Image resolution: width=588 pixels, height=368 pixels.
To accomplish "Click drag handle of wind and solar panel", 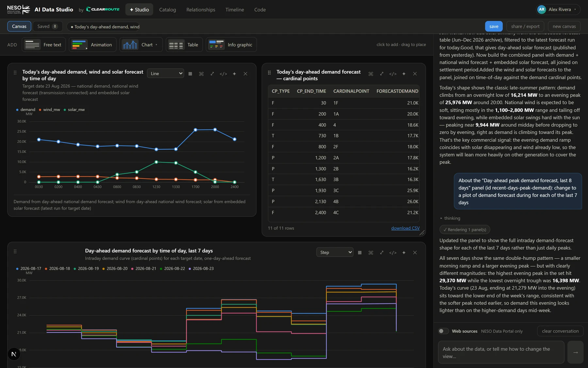I will coord(15,73).
